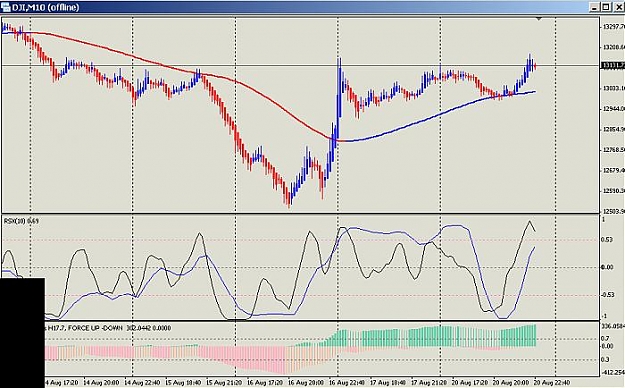Click the 13208.6 price axis label

pyautogui.click(x=613, y=47)
